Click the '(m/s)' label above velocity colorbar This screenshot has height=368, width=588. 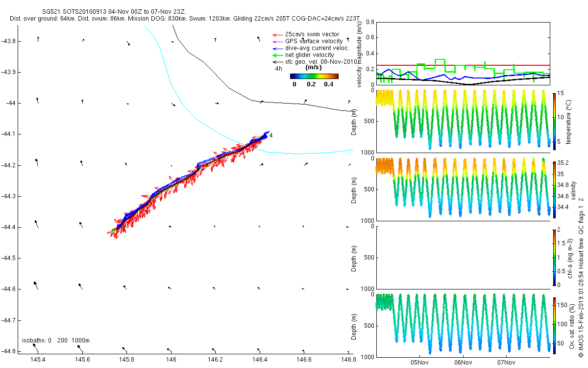pos(314,68)
